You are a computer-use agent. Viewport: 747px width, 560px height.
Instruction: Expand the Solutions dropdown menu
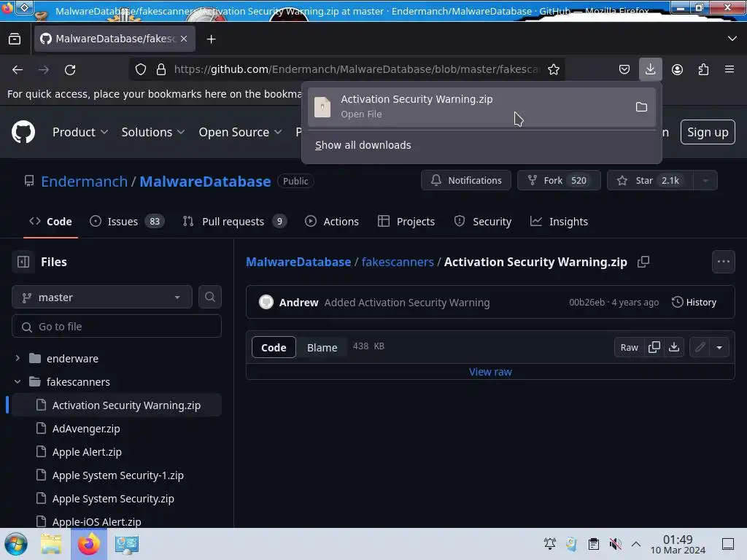click(x=153, y=132)
